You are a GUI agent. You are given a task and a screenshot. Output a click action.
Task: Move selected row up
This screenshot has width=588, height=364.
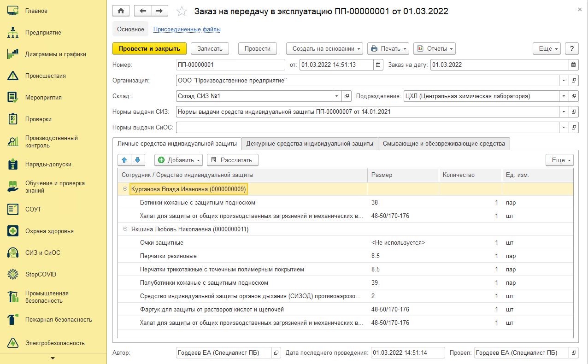(125, 160)
